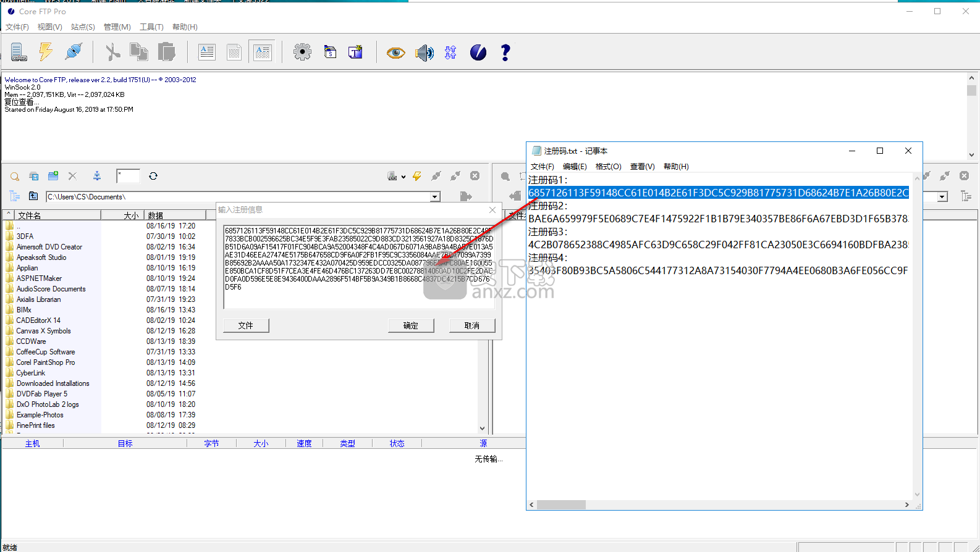
Task: Click the local save disk icon
Action: tap(34, 177)
